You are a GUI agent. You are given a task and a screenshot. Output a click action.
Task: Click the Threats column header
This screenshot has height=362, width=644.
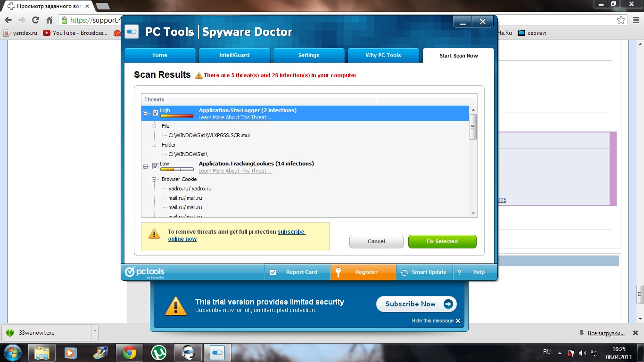point(259,99)
